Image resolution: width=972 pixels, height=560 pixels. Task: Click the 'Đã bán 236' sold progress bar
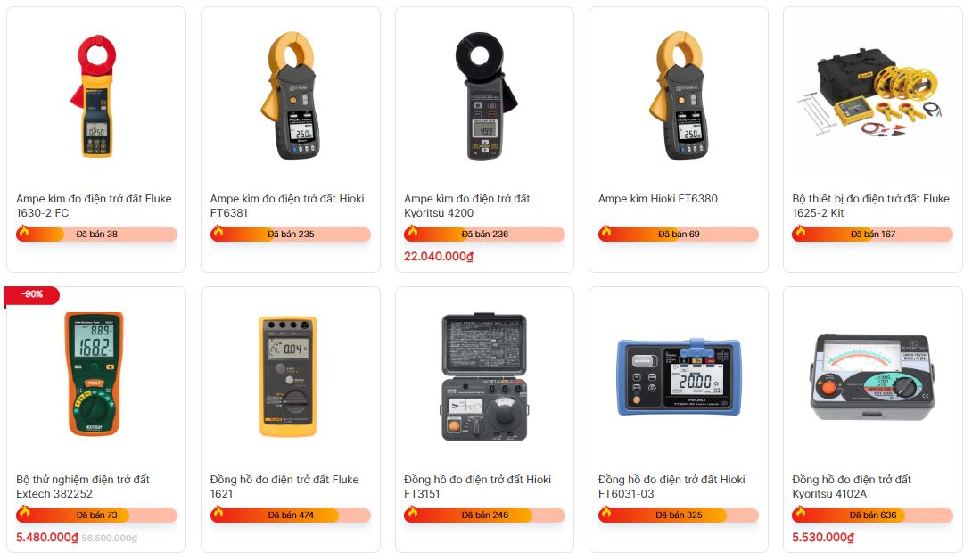pyautogui.click(x=485, y=235)
